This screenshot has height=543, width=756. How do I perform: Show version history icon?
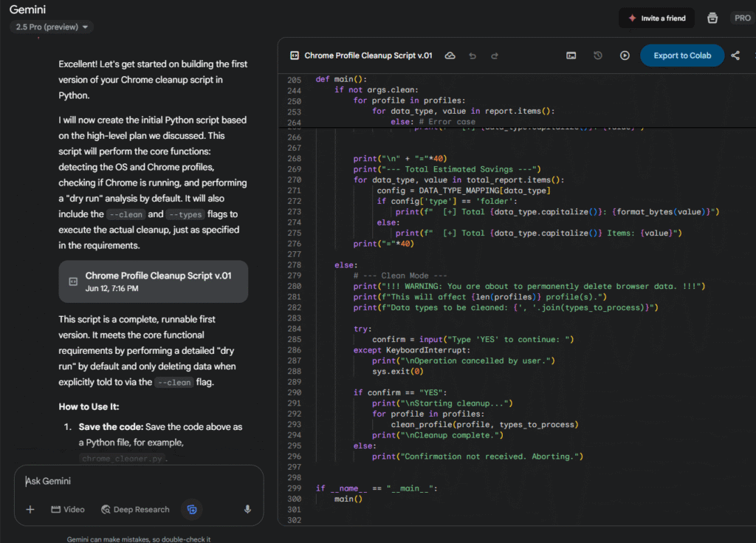(x=598, y=55)
